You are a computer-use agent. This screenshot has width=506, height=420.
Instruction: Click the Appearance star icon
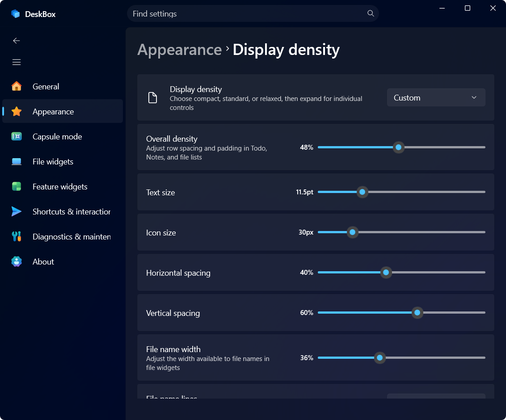[17, 111]
